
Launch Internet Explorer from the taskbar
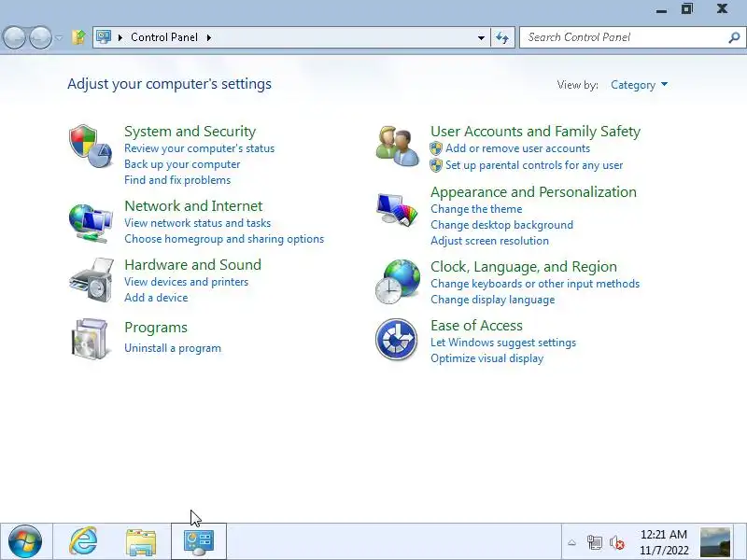pos(84,541)
